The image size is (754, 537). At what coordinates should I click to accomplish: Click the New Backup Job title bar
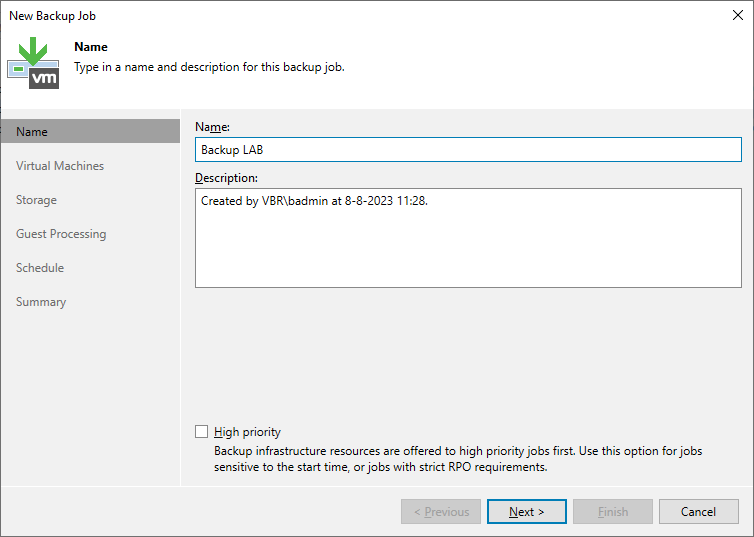pos(365,15)
